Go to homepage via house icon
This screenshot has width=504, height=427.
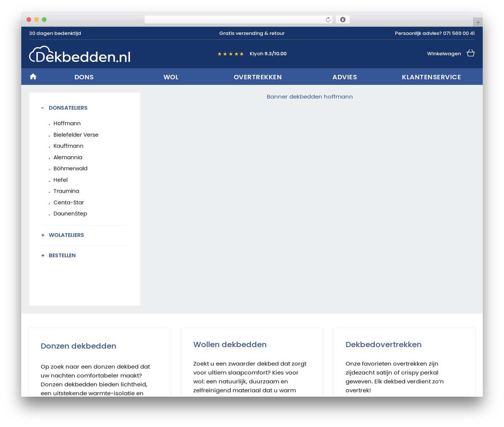pos(33,77)
